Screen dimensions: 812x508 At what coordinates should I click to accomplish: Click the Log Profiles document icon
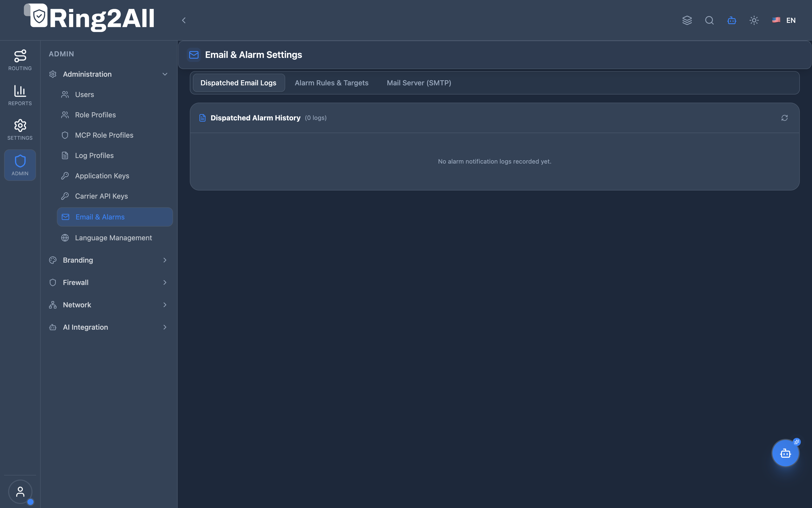tap(65, 155)
